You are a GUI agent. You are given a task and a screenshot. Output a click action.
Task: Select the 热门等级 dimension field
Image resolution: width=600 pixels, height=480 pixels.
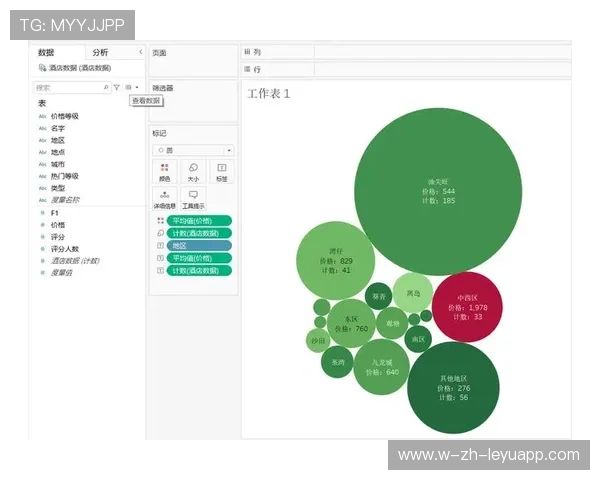65,176
